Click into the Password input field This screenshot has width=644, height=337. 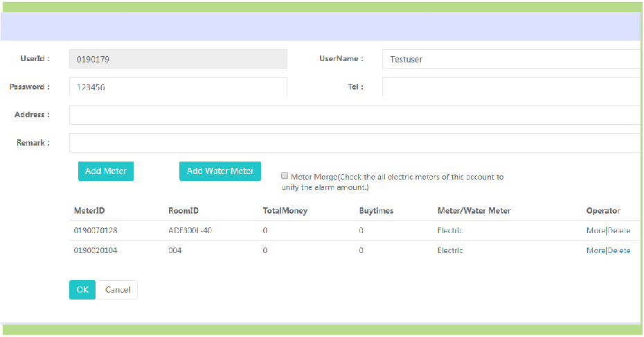[x=178, y=87]
